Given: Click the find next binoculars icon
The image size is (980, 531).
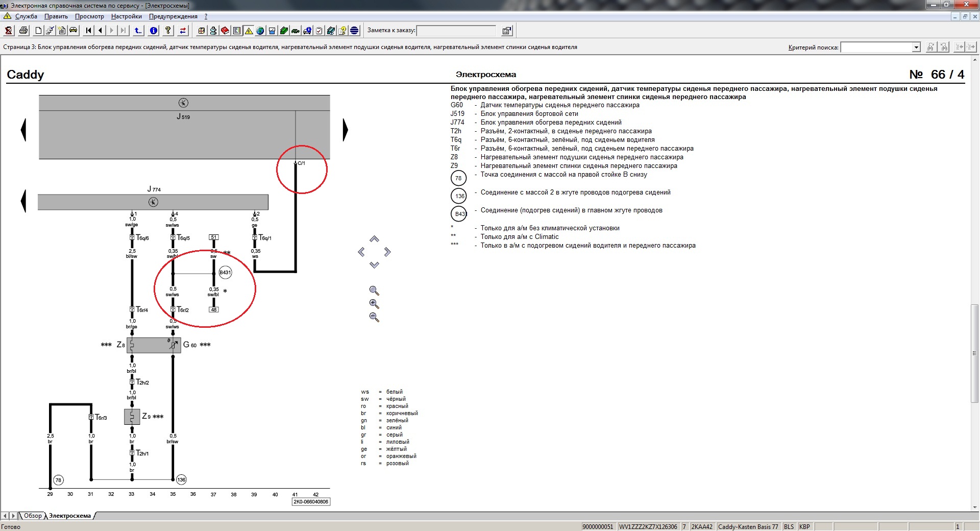Looking at the screenshot, I should click(x=930, y=47).
